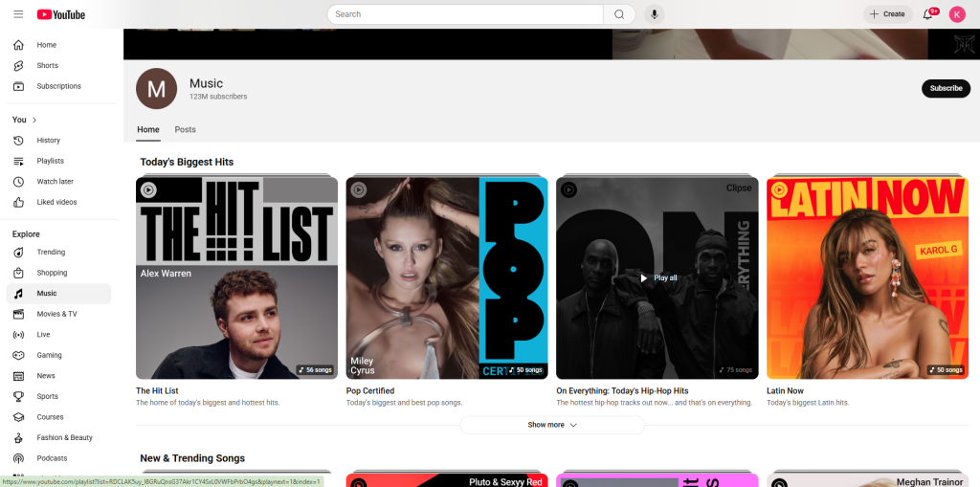Click the '75 songs' badge
The image size is (980, 487).
point(736,370)
